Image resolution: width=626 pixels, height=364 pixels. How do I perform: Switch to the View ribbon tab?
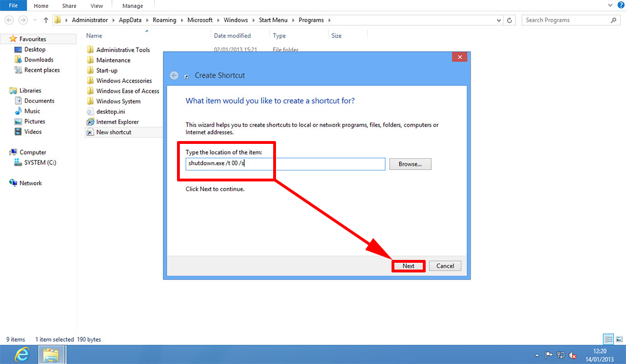tap(97, 6)
